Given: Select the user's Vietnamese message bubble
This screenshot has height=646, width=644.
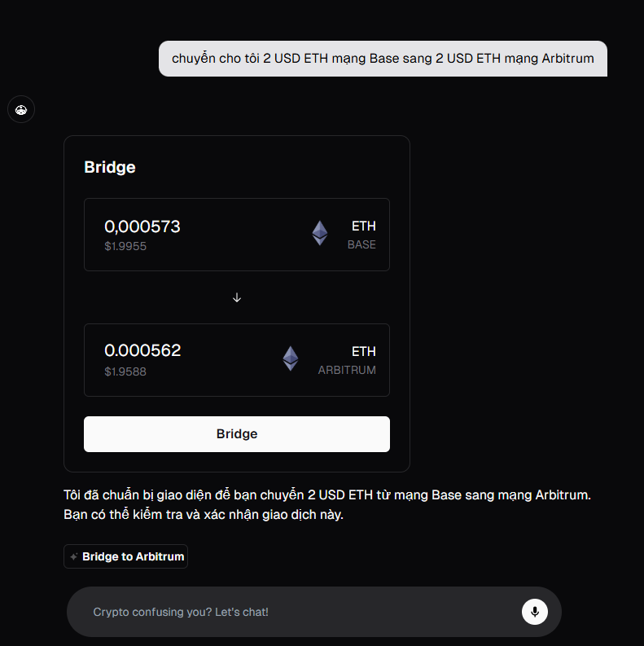Looking at the screenshot, I should pos(383,59).
